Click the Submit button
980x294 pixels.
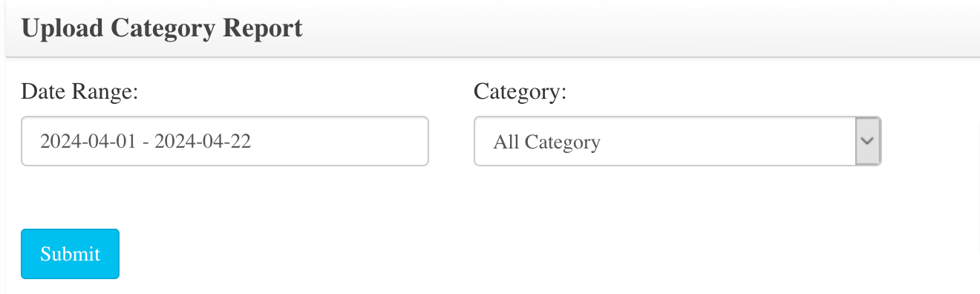[x=70, y=254]
